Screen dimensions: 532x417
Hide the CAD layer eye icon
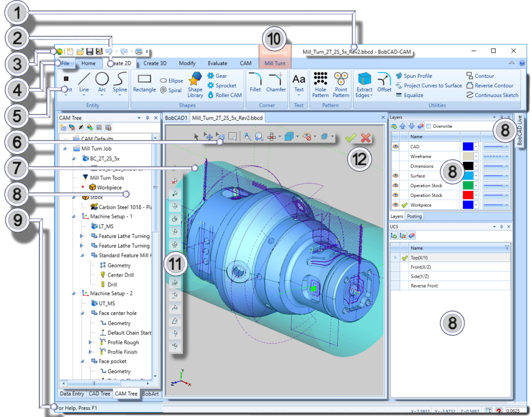point(395,147)
